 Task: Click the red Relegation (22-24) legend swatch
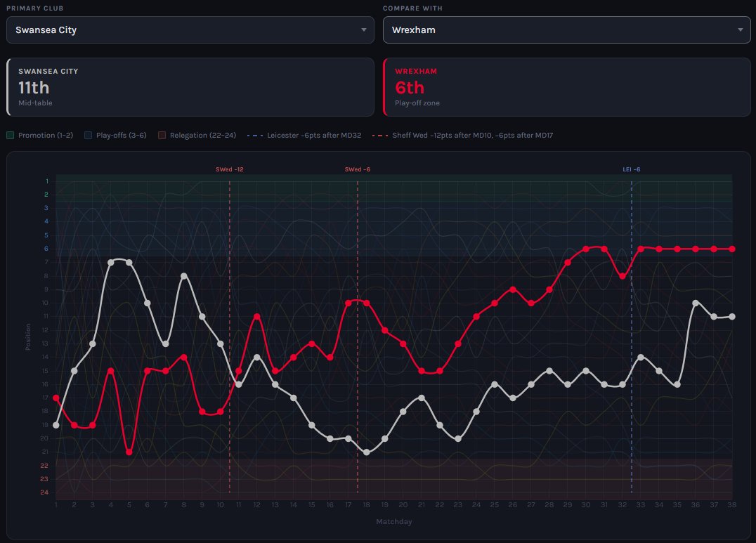click(162, 136)
